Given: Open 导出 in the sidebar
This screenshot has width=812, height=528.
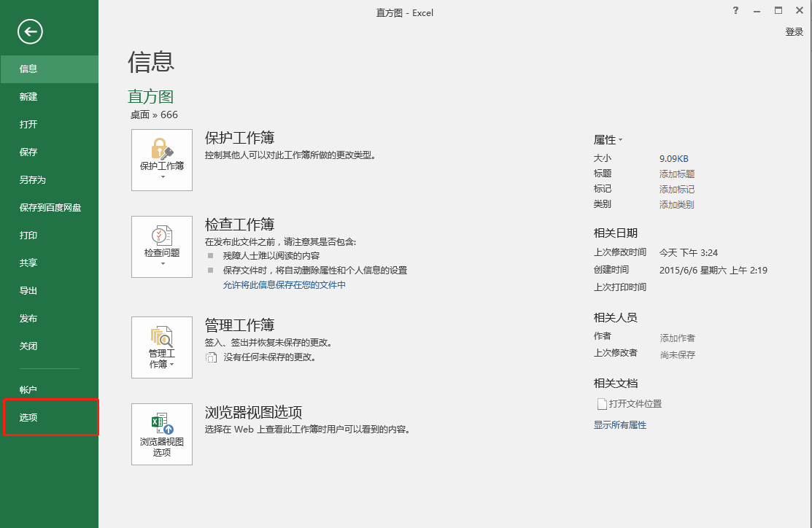Looking at the screenshot, I should (x=49, y=290).
